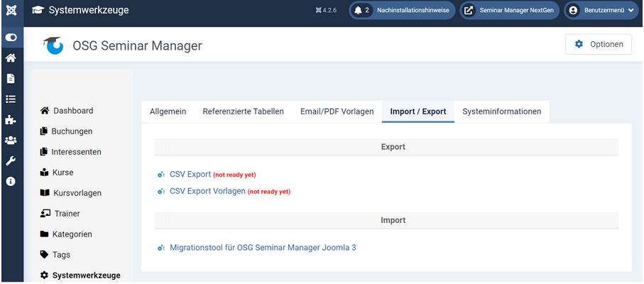Click the Kursvorlagen open book icon

coord(45,193)
